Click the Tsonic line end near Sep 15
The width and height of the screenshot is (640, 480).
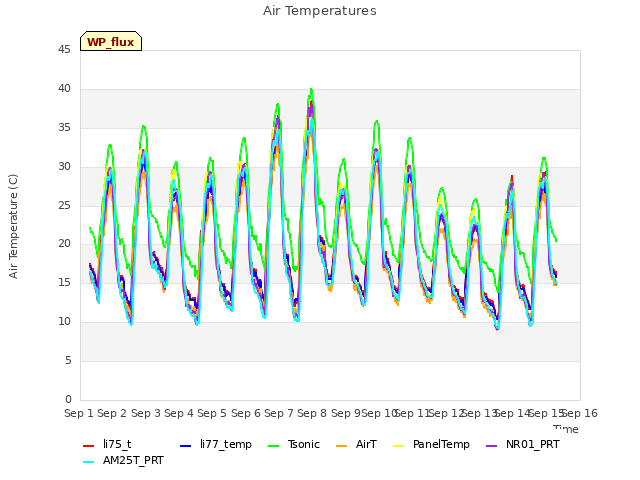click(x=556, y=240)
